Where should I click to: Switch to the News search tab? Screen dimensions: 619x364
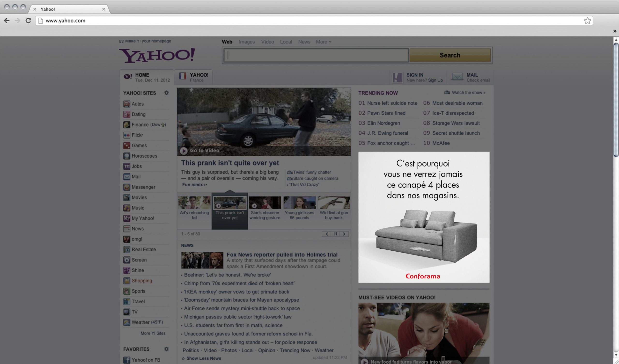pos(304,42)
